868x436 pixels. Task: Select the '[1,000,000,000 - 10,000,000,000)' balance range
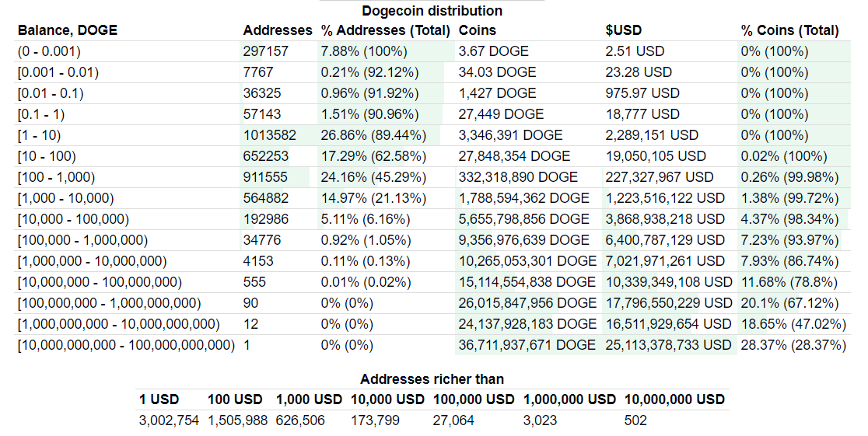[x=119, y=325]
